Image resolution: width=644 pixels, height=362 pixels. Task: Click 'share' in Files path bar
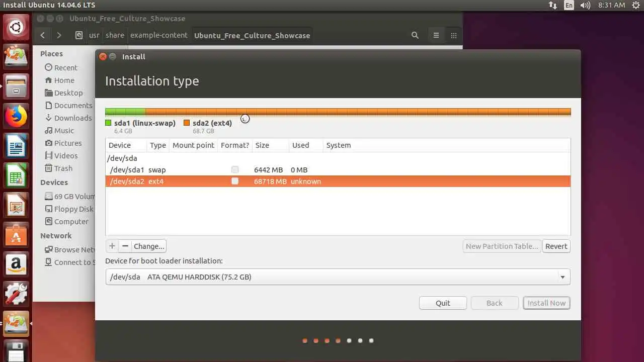tap(115, 35)
